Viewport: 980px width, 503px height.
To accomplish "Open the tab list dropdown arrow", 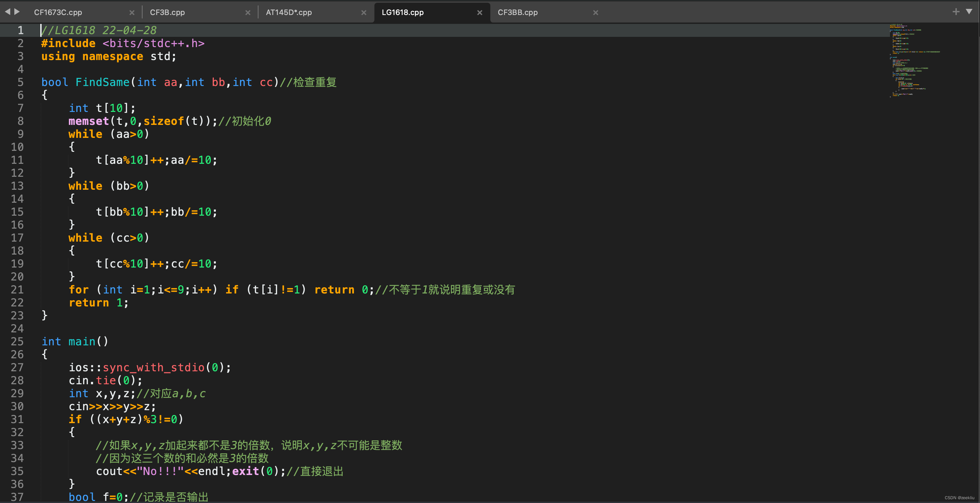I will point(969,12).
